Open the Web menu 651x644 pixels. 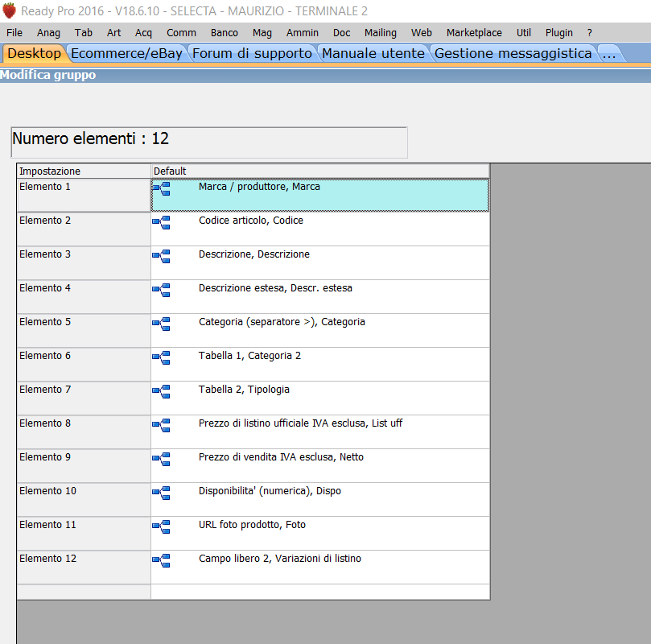point(422,33)
